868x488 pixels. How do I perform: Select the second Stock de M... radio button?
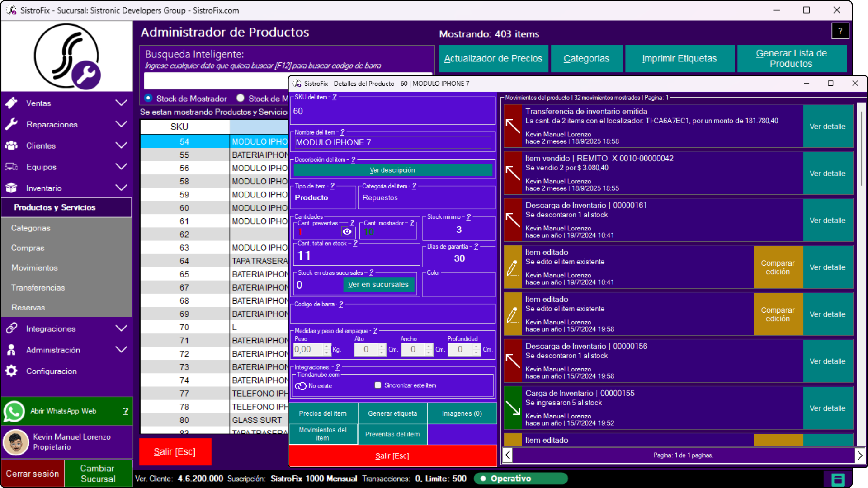pyautogui.click(x=241, y=98)
